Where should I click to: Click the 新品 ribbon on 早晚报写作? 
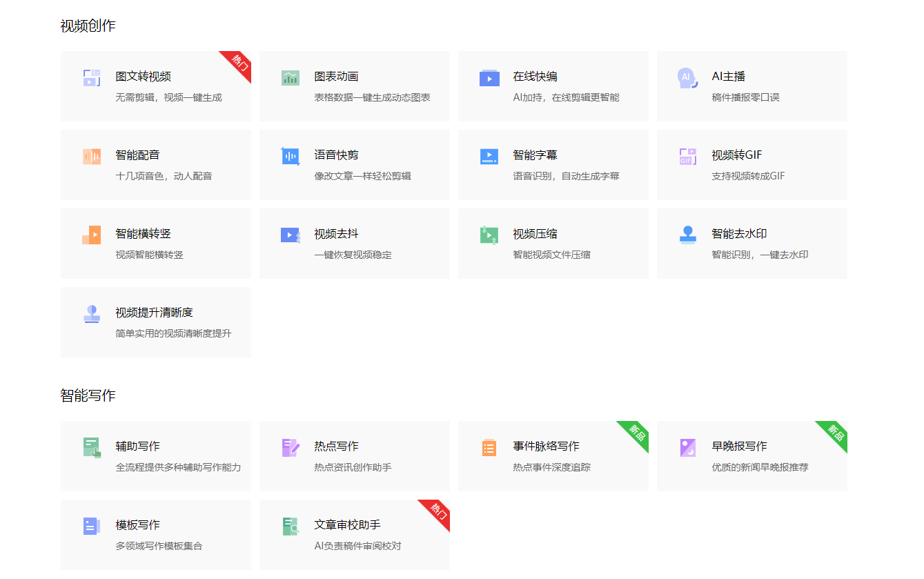pyautogui.click(x=835, y=433)
